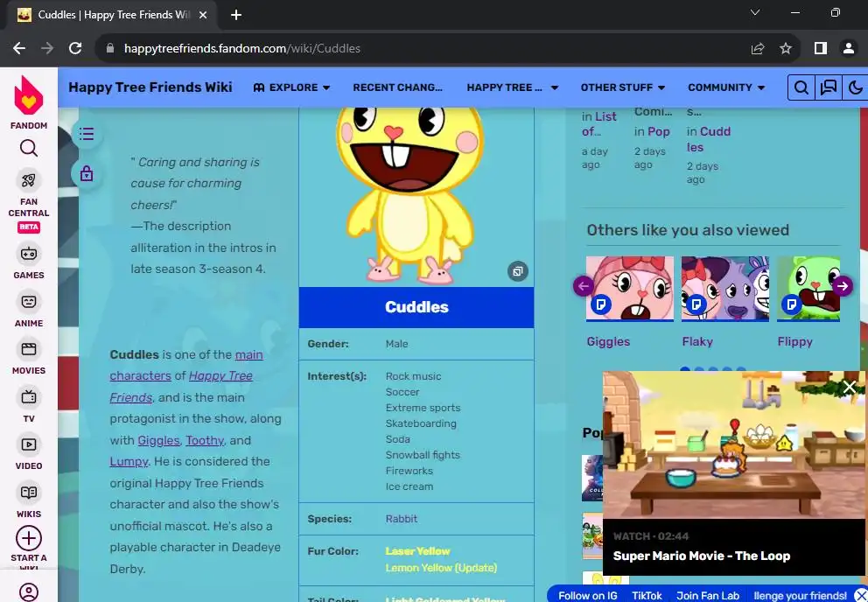Open the Giggles link in article text
Screen dimensions: 868x602
point(158,440)
